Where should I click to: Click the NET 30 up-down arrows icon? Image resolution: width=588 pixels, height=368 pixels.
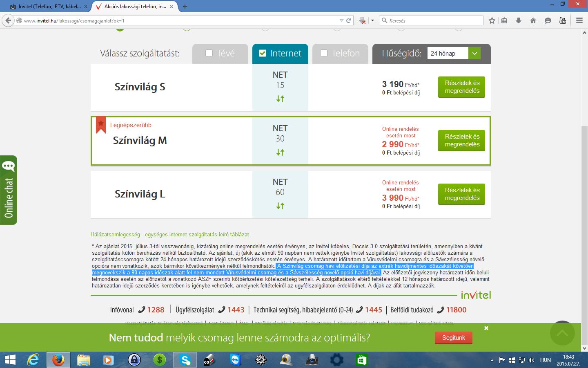pyautogui.click(x=280, y=152)
